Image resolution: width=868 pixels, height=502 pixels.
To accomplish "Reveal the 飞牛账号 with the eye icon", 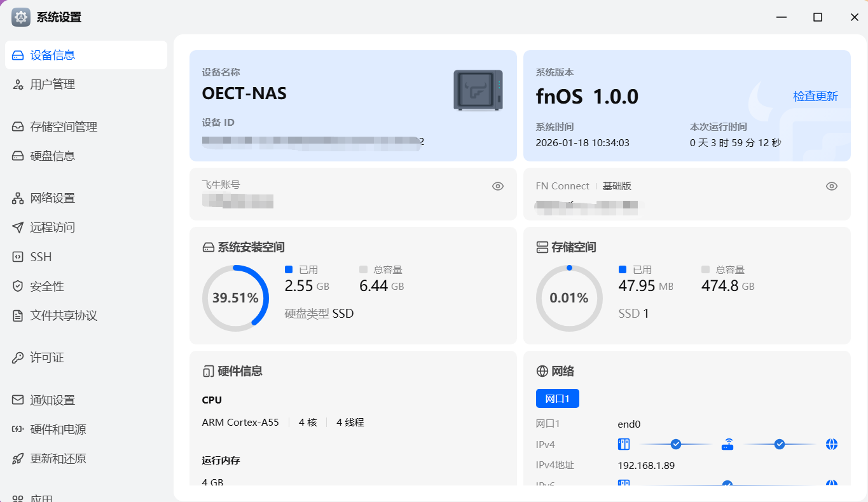I will (x=498, y=186).
